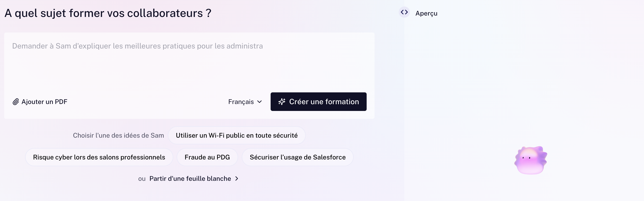The image size is (644, 201).
Task: Click the code brackets icon beside Aperçu
Action: point(404,12)
